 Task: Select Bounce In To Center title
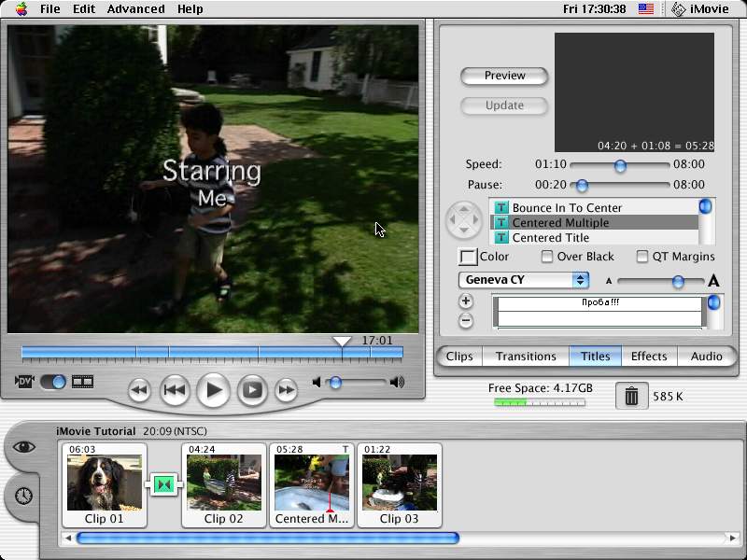[595, 207]
